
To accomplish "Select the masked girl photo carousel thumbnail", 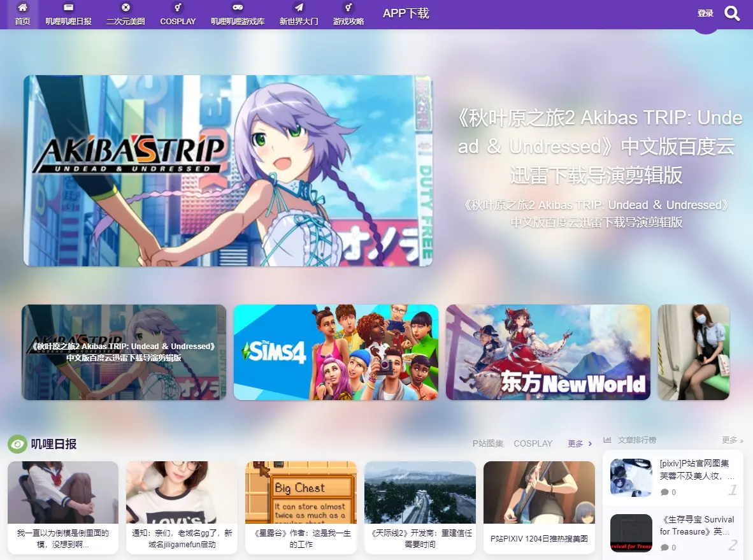I will click(694, 352).
